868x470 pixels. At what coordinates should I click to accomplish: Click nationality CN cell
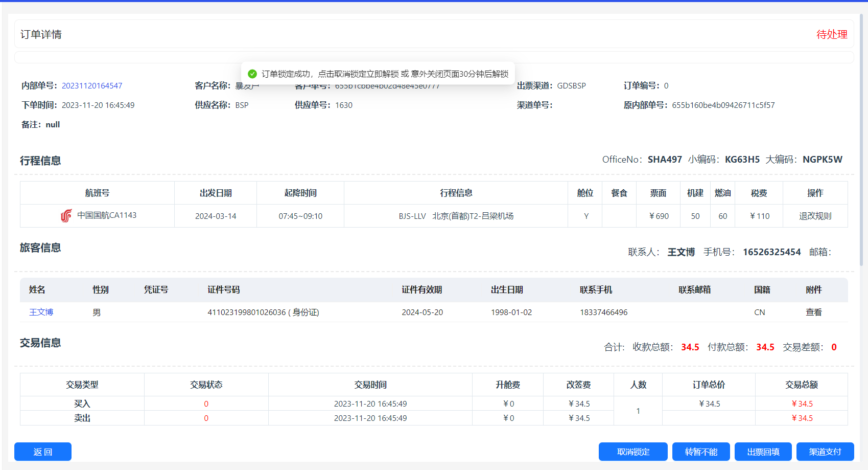pyautogui.click(x=760, y=312)
